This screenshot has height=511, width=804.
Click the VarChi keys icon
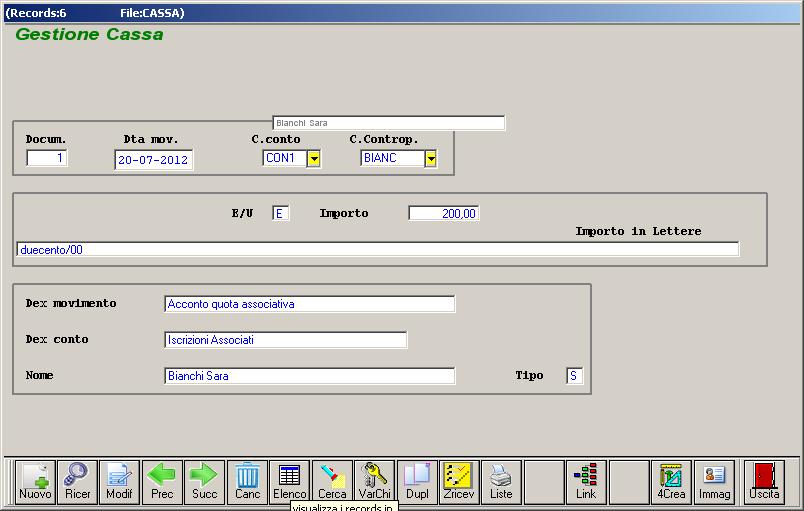coord(375,481)
